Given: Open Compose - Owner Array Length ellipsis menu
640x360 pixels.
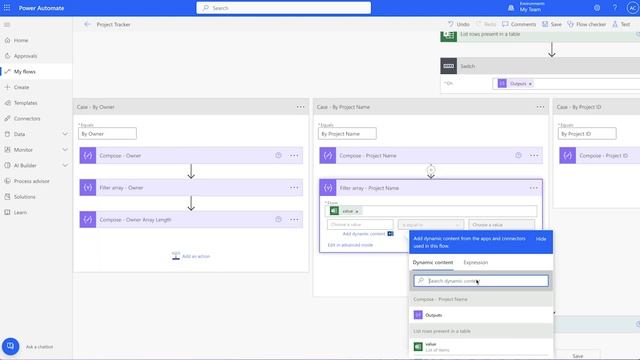Looking at the screenshot, I should 294,220.
